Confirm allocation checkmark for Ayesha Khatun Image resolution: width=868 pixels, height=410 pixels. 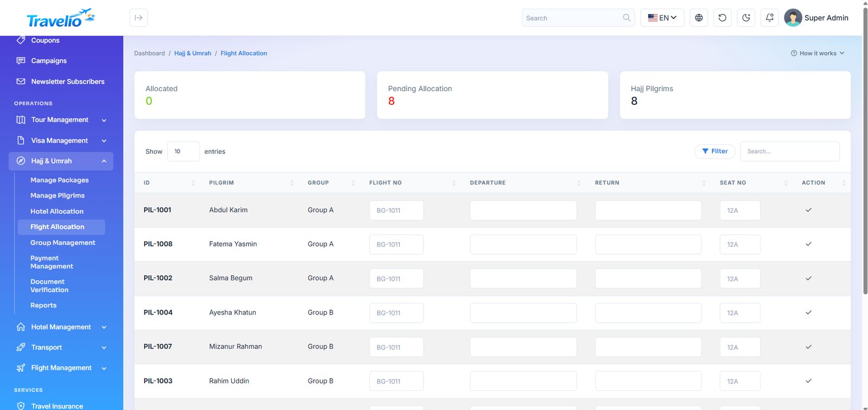tap(808, 313)
